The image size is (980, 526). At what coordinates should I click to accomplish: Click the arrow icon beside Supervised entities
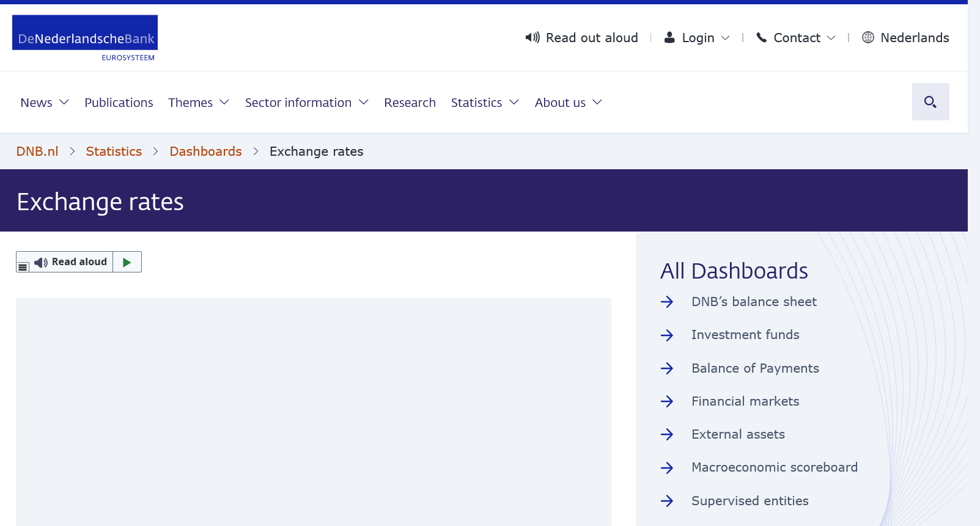pos(667,501)
